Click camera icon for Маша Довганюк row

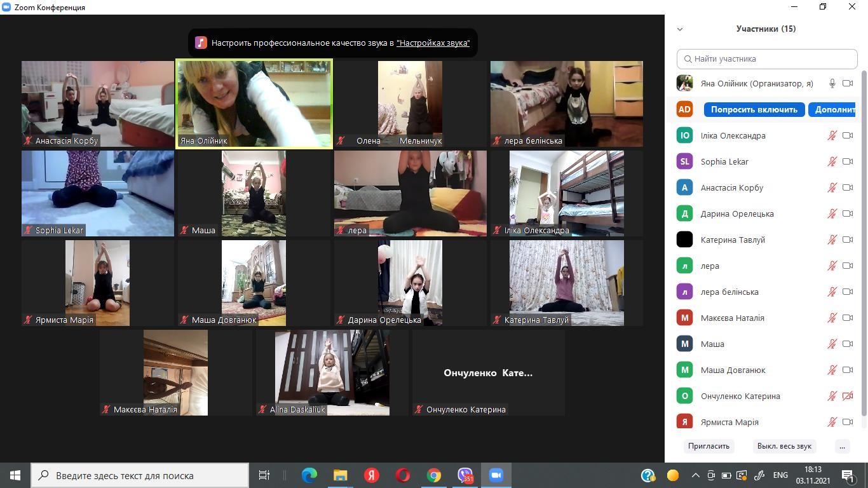click(848, 370)
